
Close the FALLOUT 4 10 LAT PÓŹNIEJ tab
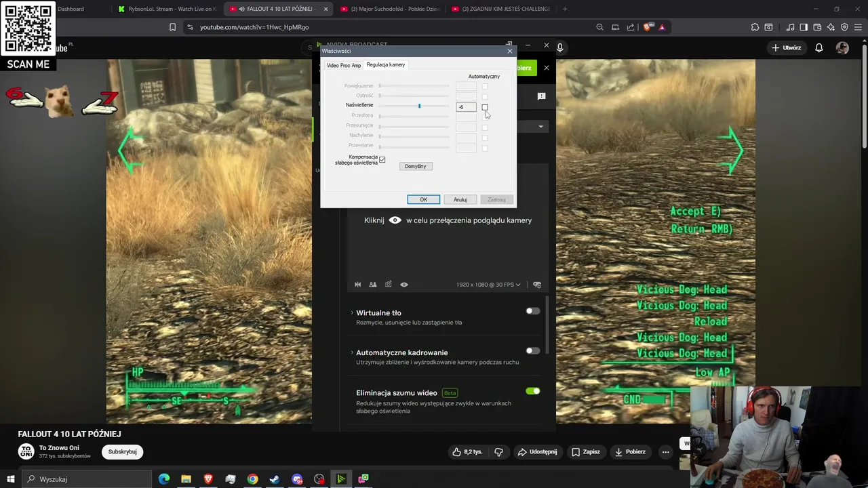(x=326, y=9)
